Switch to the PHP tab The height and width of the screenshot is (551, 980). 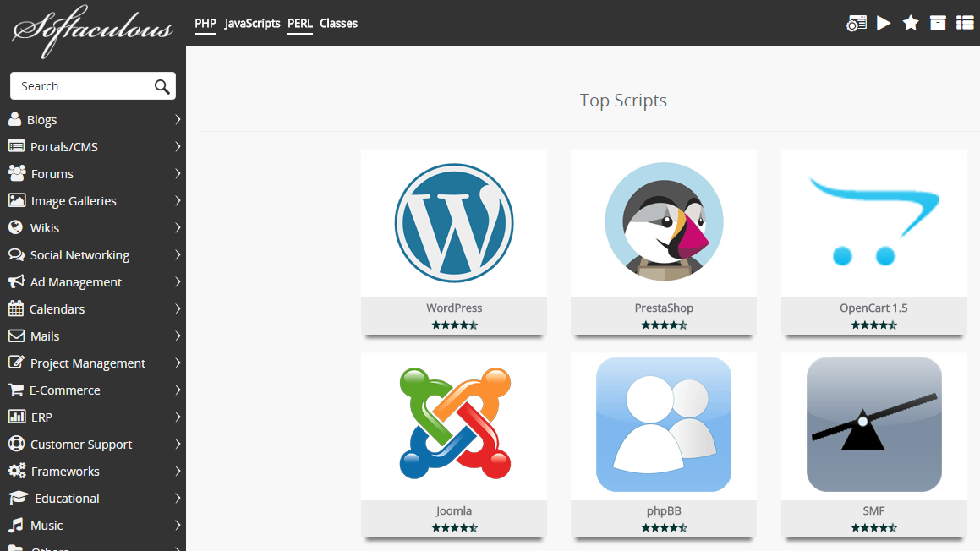(205, 24)
